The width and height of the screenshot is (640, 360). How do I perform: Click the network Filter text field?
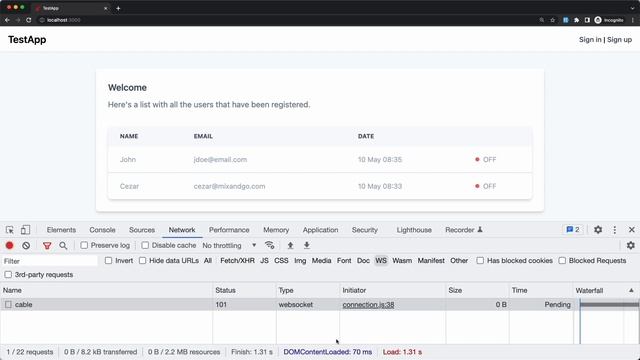(50, 261)
